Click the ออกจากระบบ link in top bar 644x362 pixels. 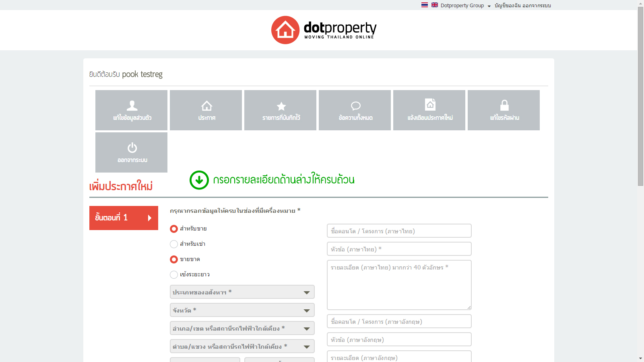(x=537, y=6)
